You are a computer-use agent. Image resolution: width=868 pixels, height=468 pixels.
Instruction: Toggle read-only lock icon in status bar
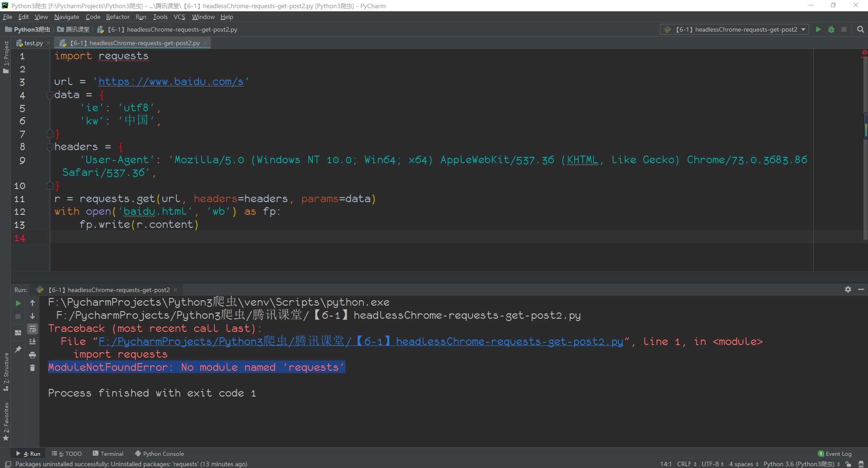point(849,464)
